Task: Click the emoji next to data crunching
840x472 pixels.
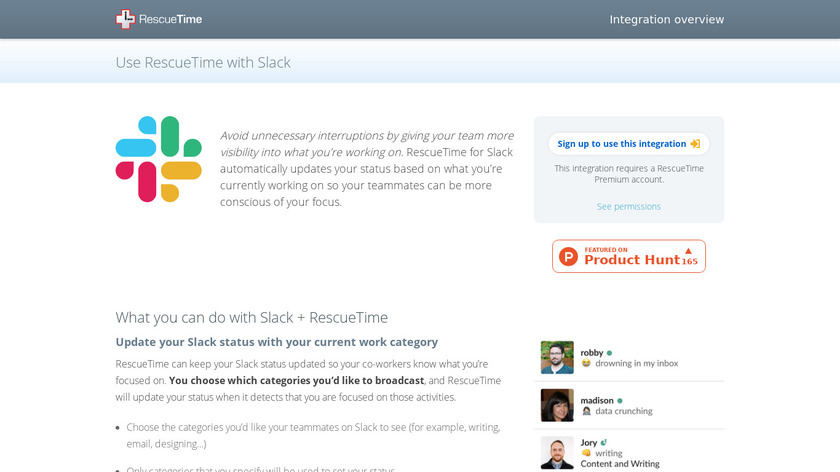Action: (x=586, y=411)
